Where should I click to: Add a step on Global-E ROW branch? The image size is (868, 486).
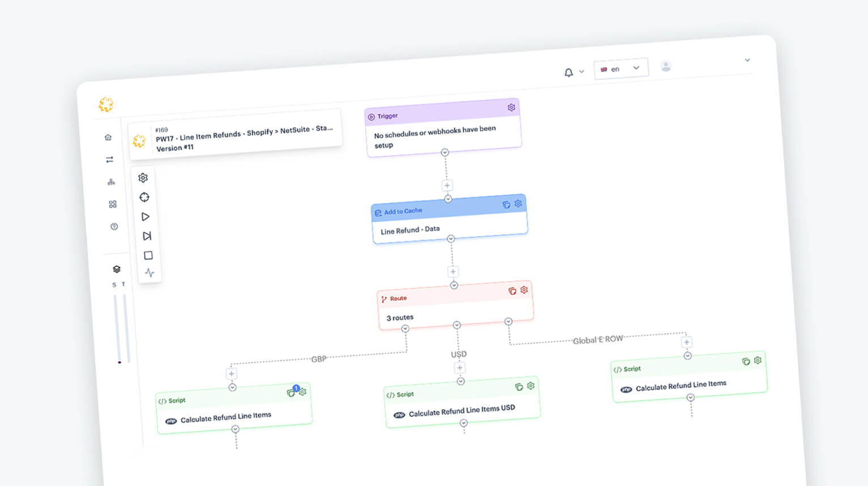[687, 342]
